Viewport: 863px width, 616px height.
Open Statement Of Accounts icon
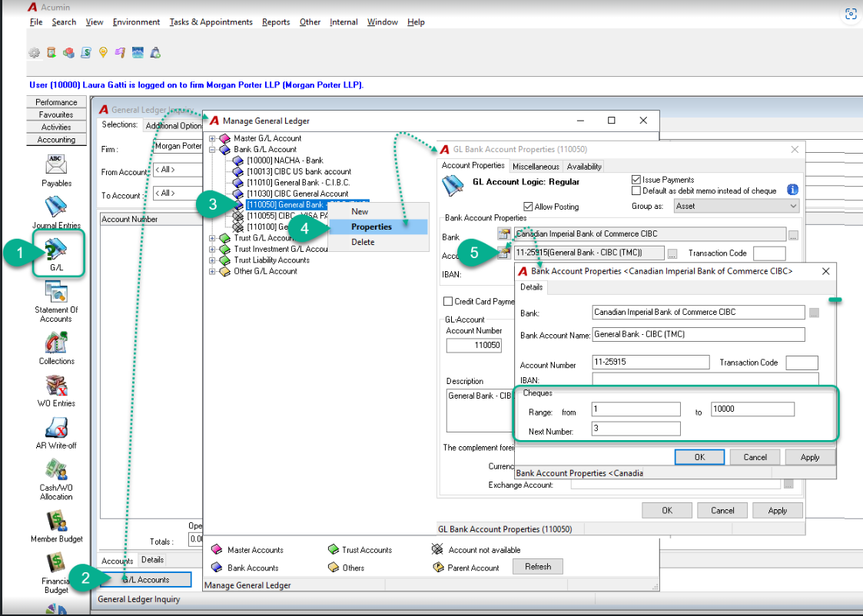56,292
